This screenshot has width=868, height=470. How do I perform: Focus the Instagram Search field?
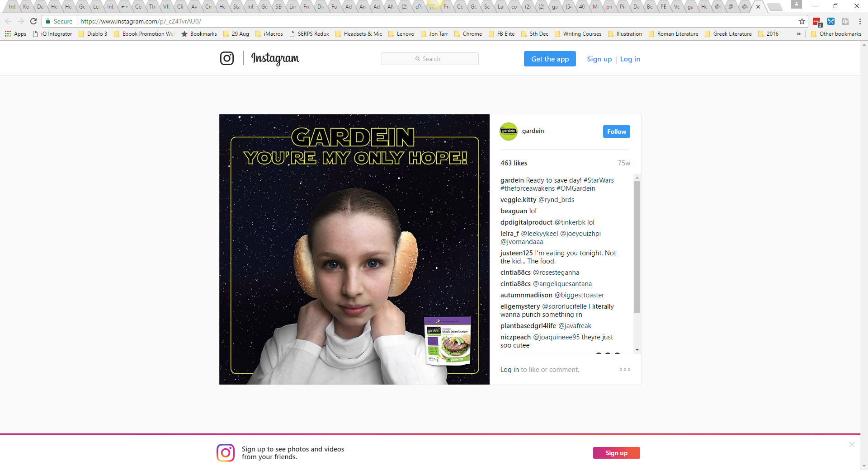[430, 59]
